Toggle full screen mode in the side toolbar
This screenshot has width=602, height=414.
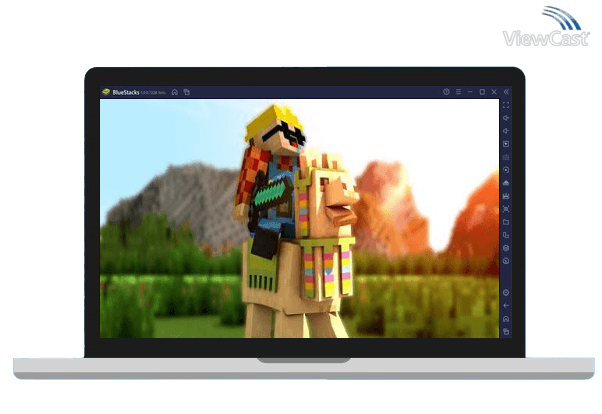click(506, 105)
